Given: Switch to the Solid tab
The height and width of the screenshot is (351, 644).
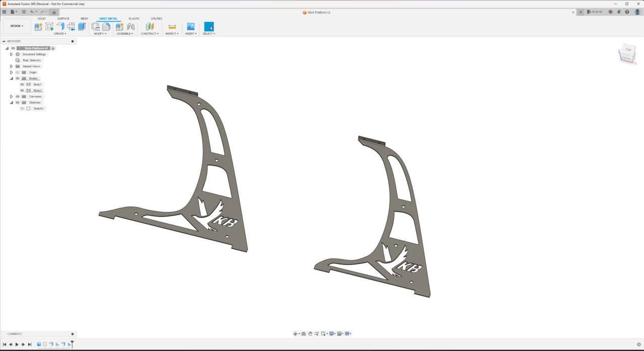Looking at the screenshot, I should 41,19.
